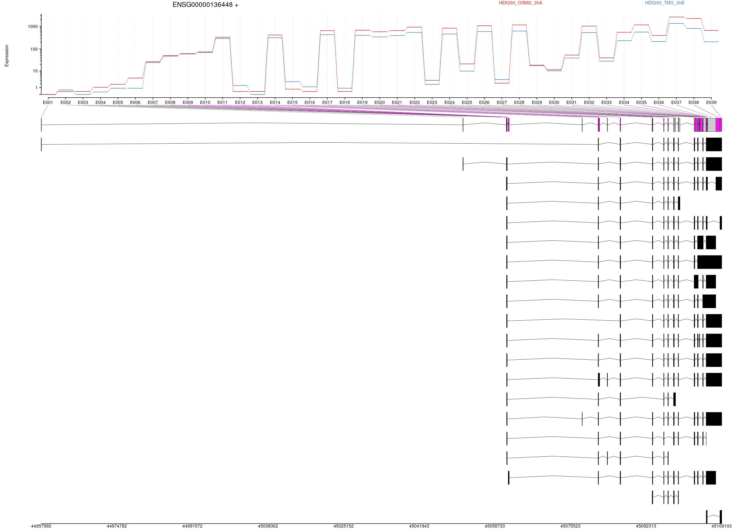Click genomic coordinate 44974782
Image resolution: width=756 pixels, height=532 pixels.
[117, 526]
